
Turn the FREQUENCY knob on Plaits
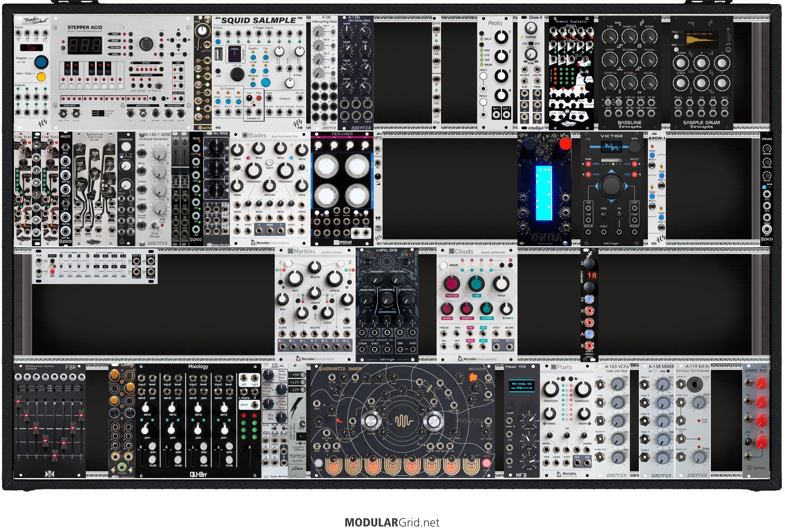(551, 389)
